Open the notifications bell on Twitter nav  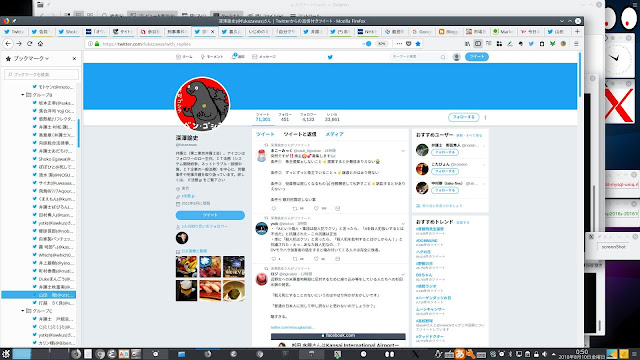tap(238, 57)
